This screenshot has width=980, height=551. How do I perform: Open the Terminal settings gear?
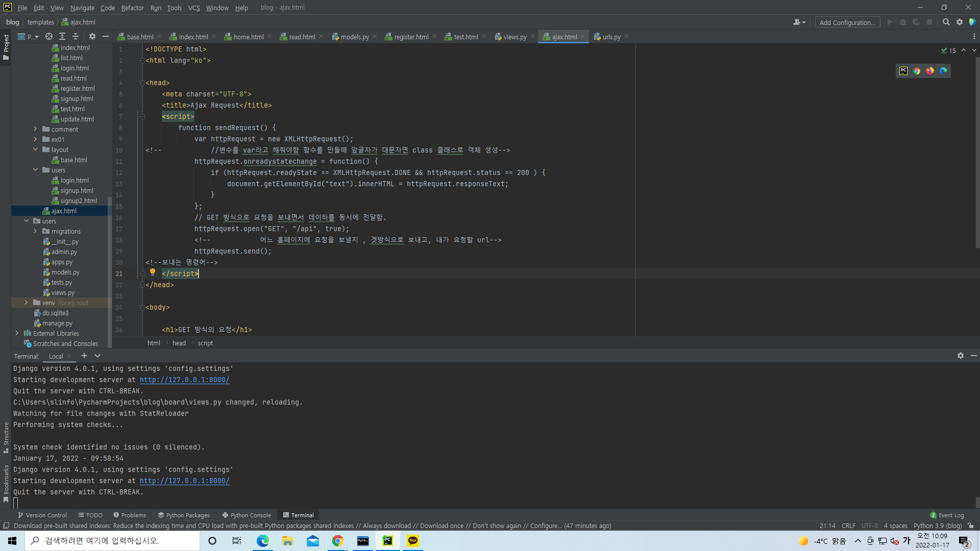pyautogui.click(x=961, y=356)
